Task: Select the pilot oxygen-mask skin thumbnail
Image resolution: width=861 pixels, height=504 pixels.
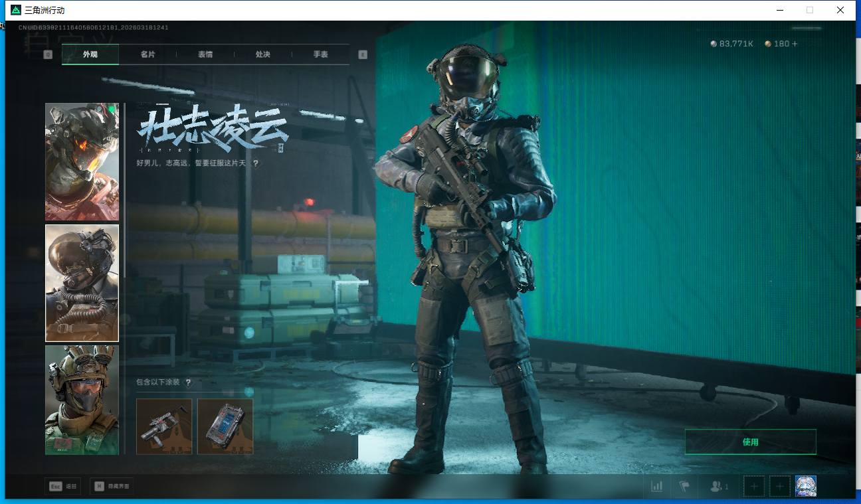Action: 82,283
